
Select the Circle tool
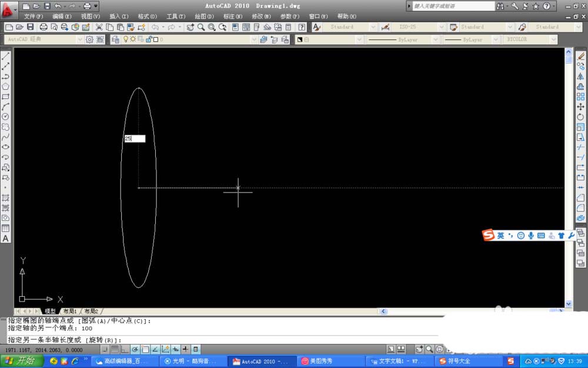6,117
